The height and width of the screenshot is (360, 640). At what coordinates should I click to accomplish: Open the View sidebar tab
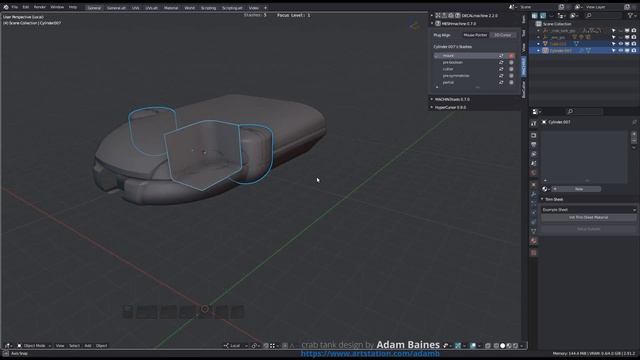pos(524,47)
